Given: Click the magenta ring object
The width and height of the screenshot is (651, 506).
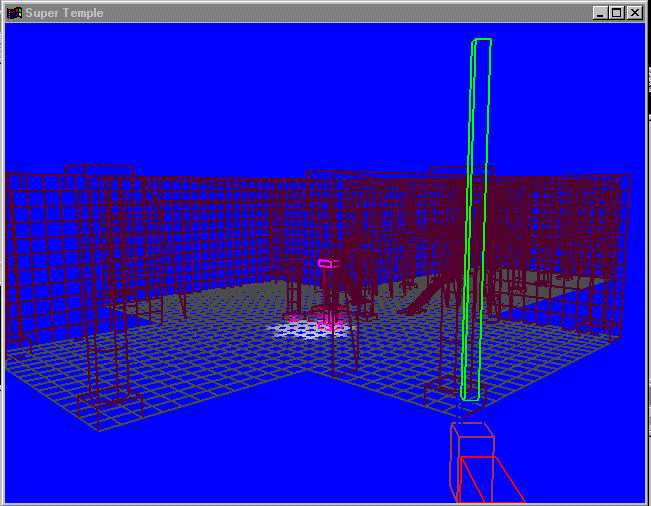Looking at the screenshot, I should [x=324, y=263].
